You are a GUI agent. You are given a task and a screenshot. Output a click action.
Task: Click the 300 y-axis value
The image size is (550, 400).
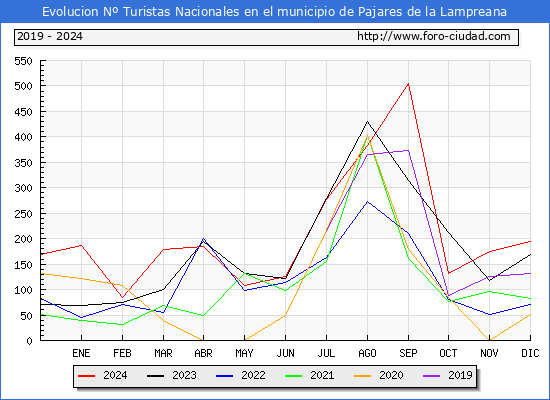tap(24, 188)
